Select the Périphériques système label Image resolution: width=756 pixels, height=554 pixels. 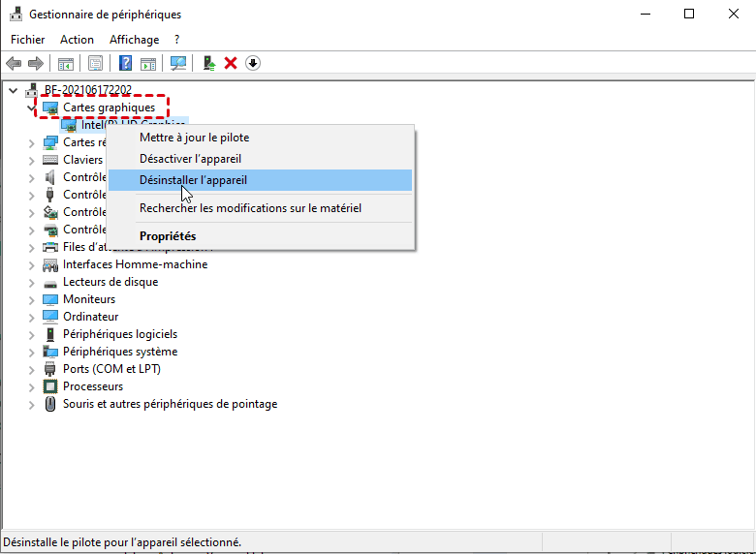click(x=120, y=352)
